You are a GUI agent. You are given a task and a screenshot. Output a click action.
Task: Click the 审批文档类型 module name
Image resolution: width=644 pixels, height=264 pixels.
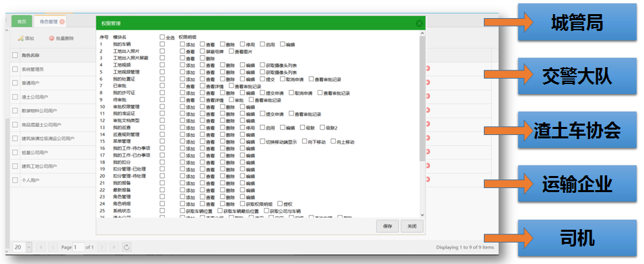pyautogui.click(x=127, y=120)
